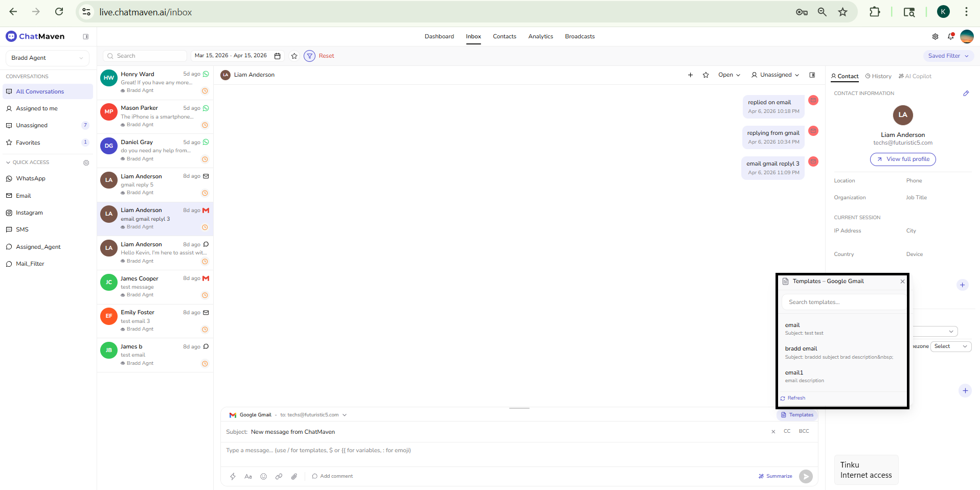
Task: Switch to the Contacts tab
Action: pos(504,36)
